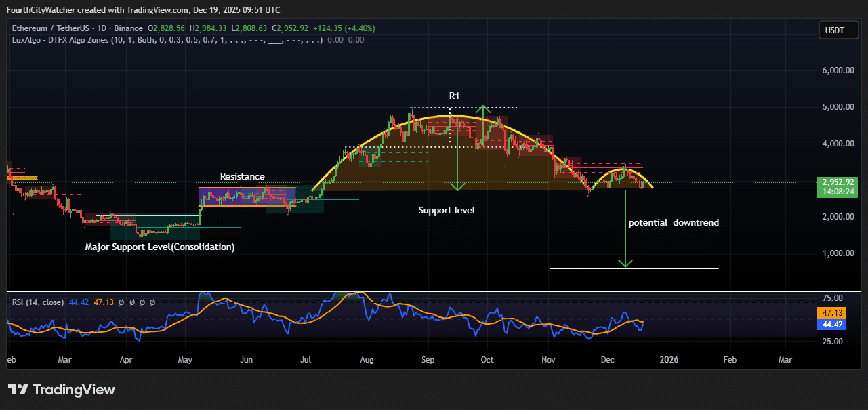The width and height of the screenshot is (868, 410).
Task: Click the TradingView logo icon
Action: click(x=18, y=390)
